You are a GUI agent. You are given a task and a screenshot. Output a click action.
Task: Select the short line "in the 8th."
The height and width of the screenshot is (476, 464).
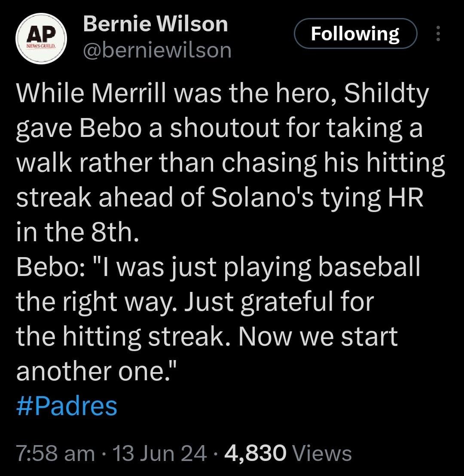click(77, 232)
